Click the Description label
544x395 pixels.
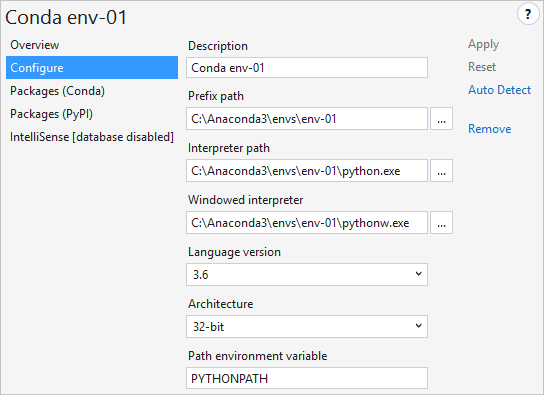click(x=218, y=46)
